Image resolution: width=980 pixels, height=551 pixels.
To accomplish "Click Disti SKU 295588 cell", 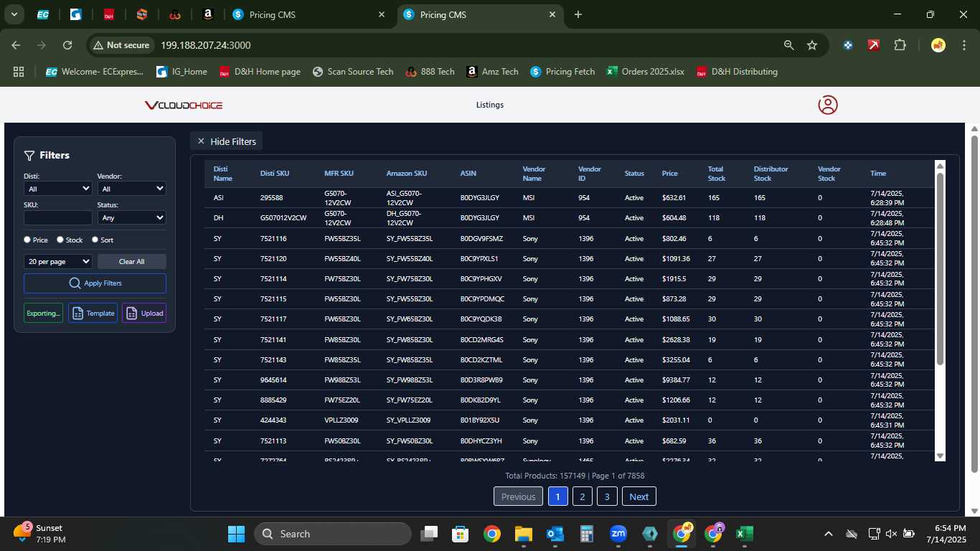I will point(271,197).
